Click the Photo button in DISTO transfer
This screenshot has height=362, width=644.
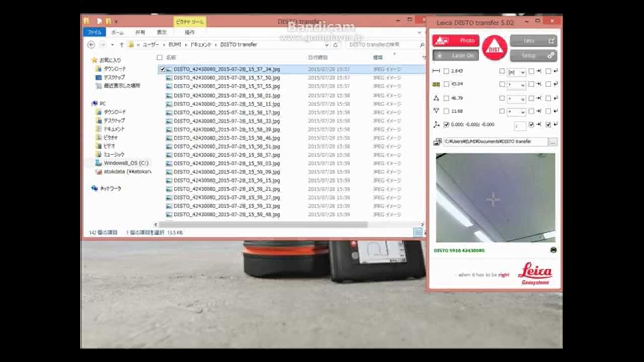click(x=455, y=41)
